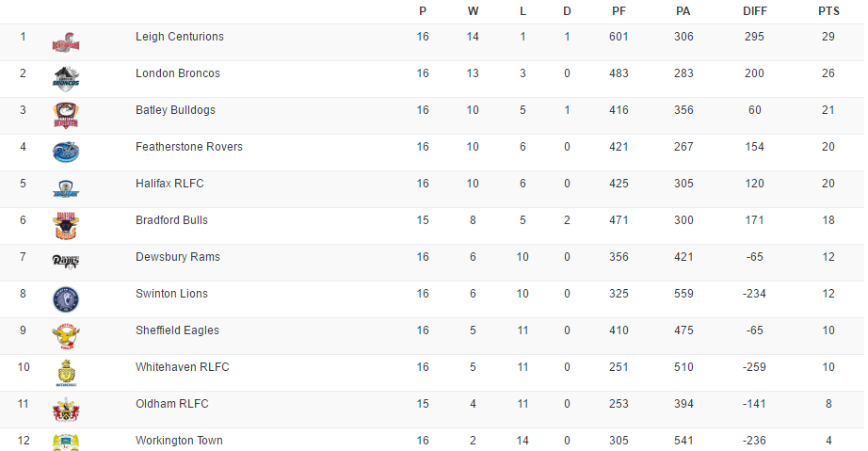Click the Featherstone Rovers team name
Viewport: 868px width, 451px height.
coord(189,147)
